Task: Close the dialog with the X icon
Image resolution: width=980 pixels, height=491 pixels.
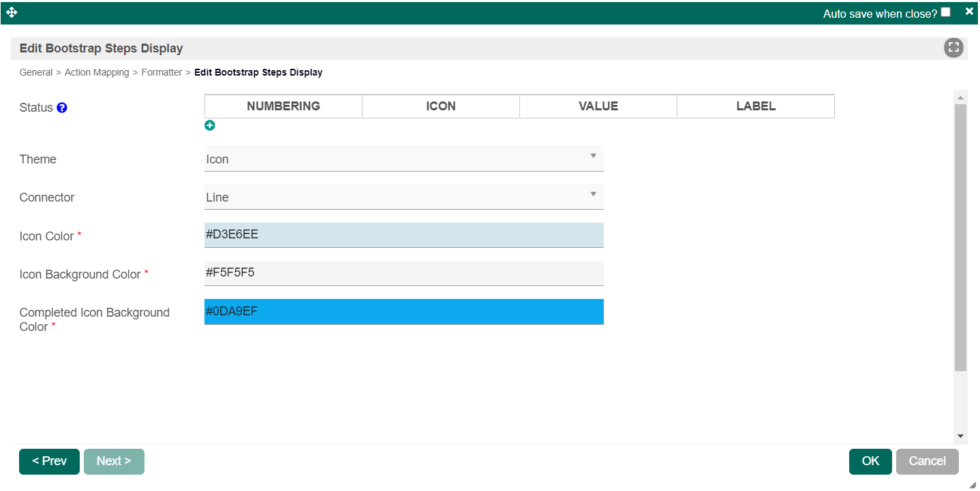Action: 969,12
